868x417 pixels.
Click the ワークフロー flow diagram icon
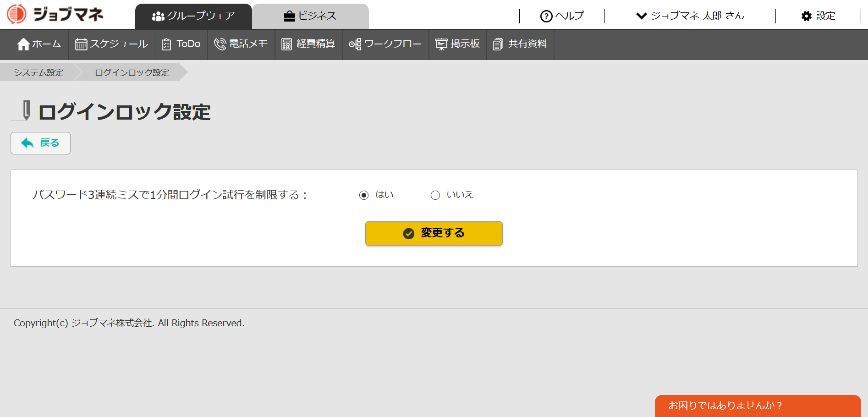355,44
